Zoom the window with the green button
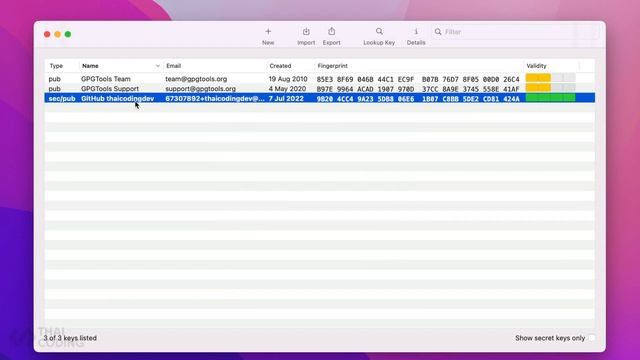This screenshot has width=640, height=360. pyautogui.click(x=68, y=34)
